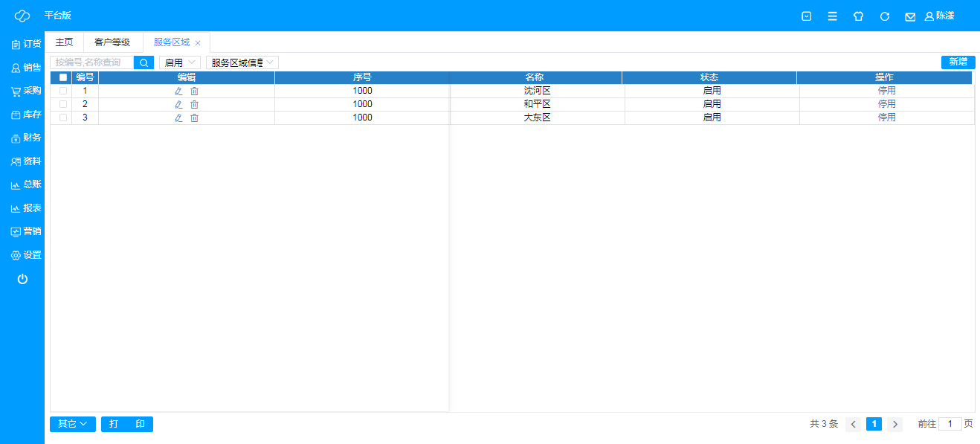Click 停用 for 和平区

(887, 104)
